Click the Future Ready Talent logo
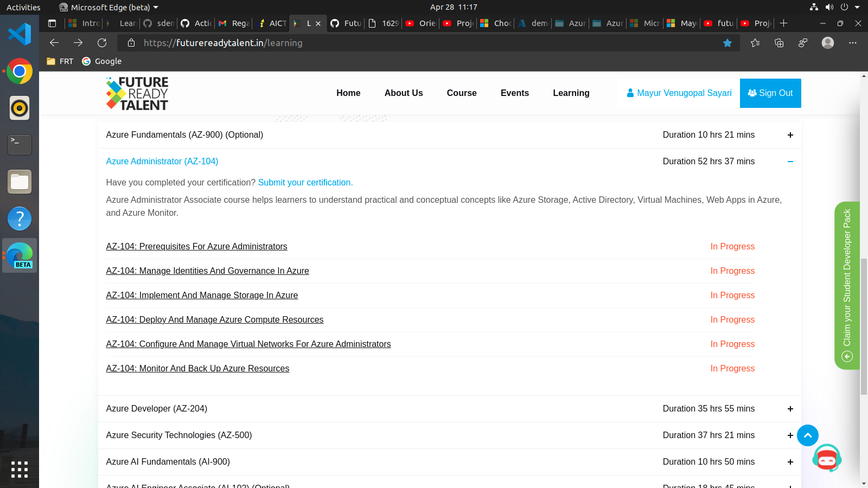 [137, 93]
